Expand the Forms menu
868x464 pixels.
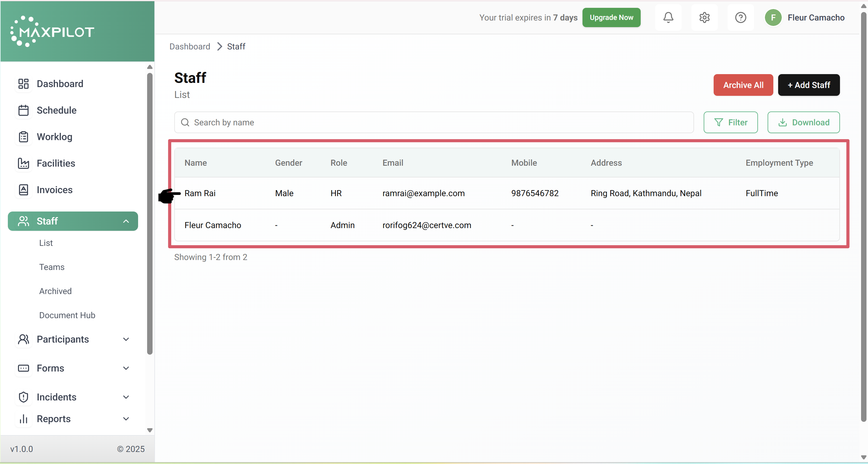click(x=126, y=368)
